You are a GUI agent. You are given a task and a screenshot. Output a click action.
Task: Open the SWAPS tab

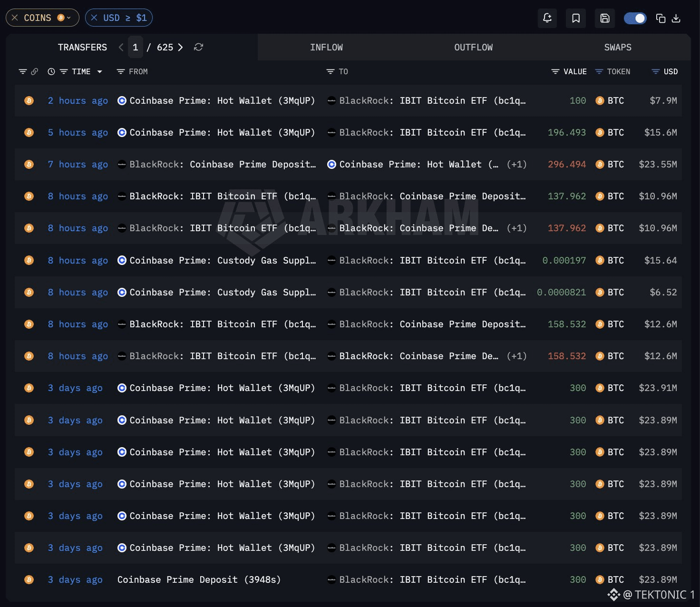point(618,47)
